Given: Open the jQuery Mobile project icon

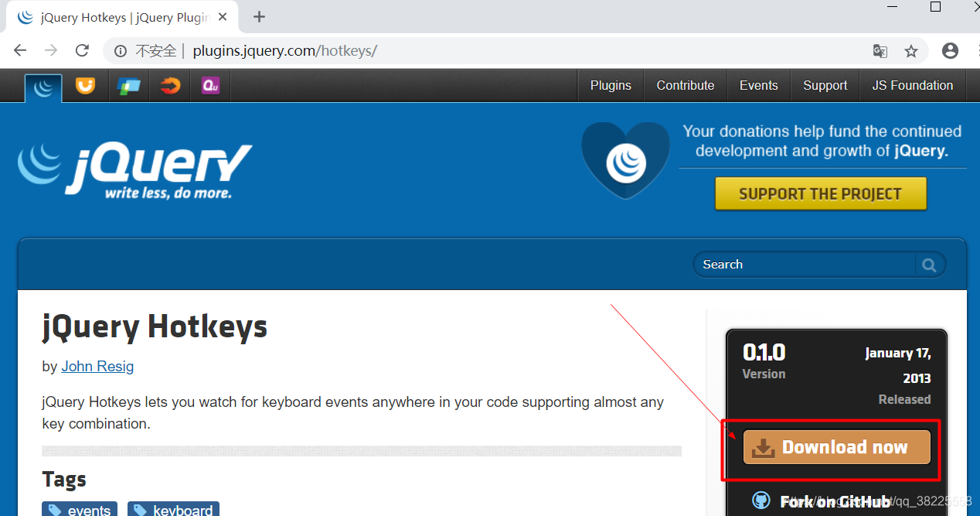Looking at the screenshot, I should 128,85.
